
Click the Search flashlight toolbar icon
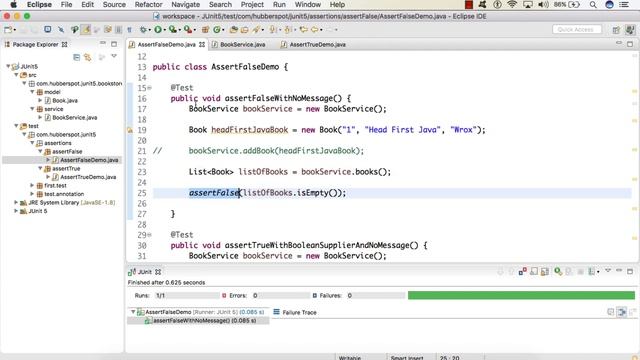(256, 30)
